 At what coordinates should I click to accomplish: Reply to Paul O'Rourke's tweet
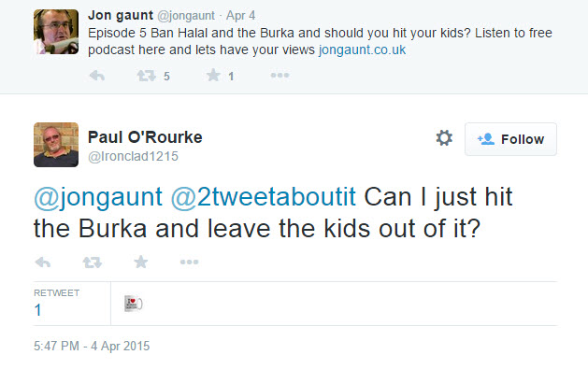coord(42,262)
